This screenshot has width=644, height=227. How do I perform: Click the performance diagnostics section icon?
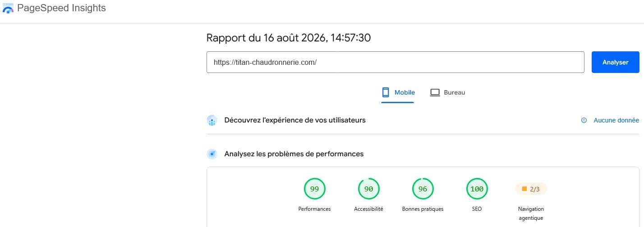click(x=212, y=154)
